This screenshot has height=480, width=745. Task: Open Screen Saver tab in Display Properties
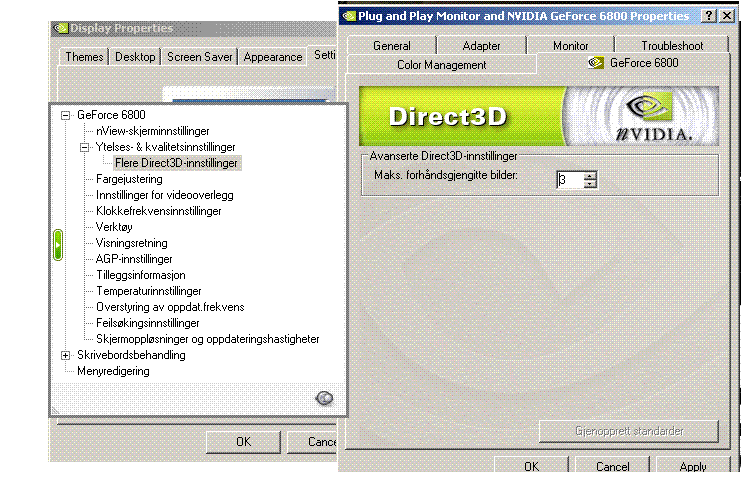tap(200, 57)
